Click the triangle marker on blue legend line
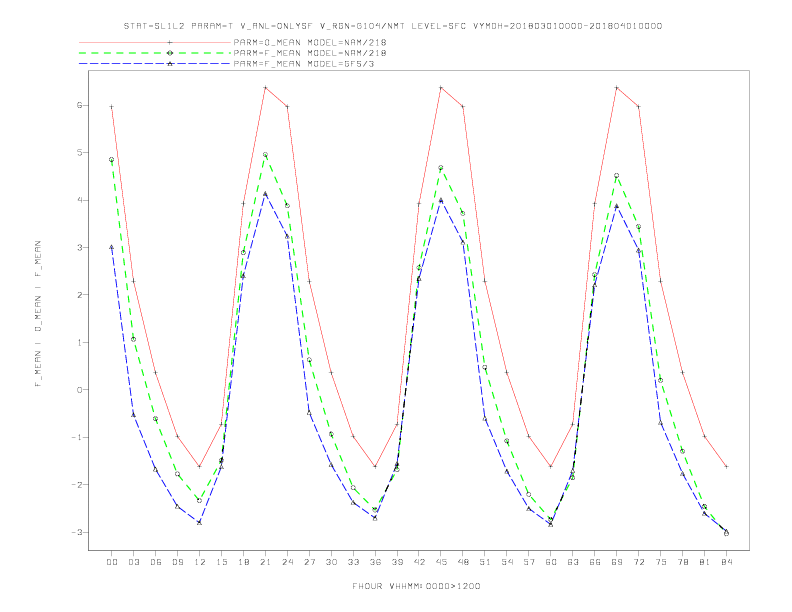 tap(170, 64)
